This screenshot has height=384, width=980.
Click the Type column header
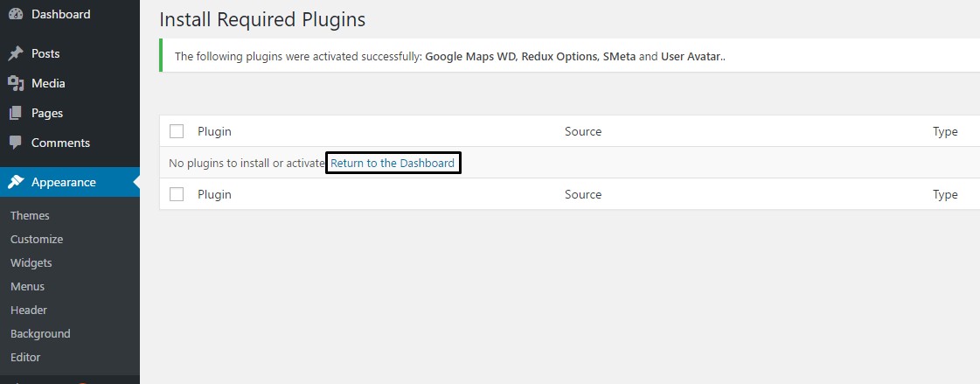pyautogui.click(x=945, y=131)
